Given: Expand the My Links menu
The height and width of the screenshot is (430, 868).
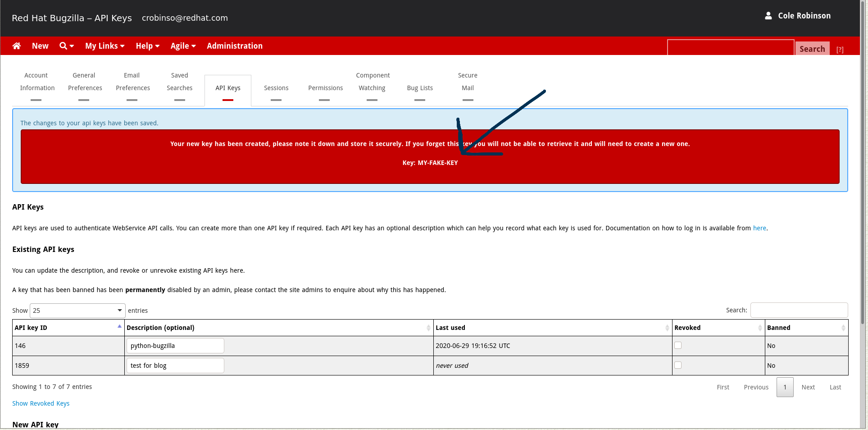Looking at the screenshot, I should (105, 46).
